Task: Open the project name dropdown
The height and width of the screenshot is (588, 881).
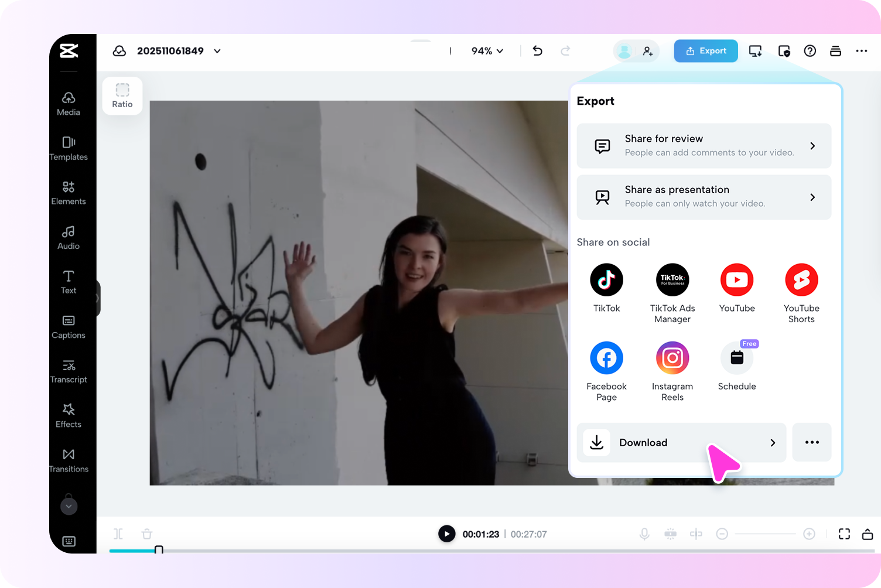Action: click(x=217, y=51)
